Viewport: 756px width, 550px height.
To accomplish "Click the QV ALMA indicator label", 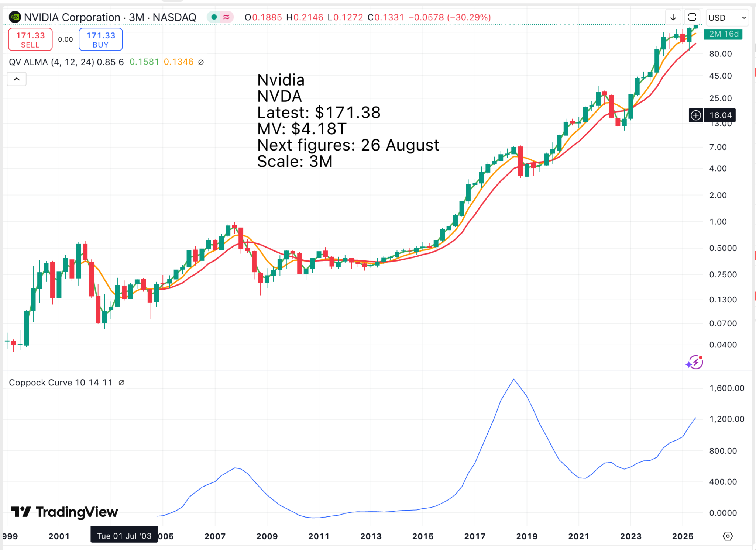I will click(66, 62).
